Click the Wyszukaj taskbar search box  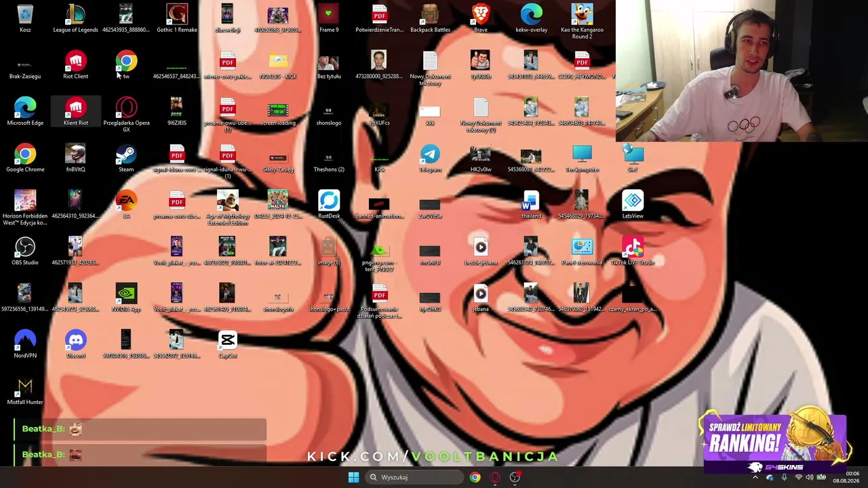414,477
